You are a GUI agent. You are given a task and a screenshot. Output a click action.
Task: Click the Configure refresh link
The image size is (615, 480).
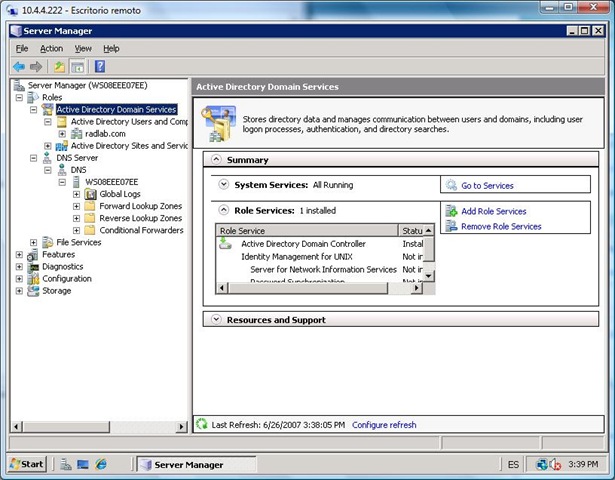[x=384, y=425]
